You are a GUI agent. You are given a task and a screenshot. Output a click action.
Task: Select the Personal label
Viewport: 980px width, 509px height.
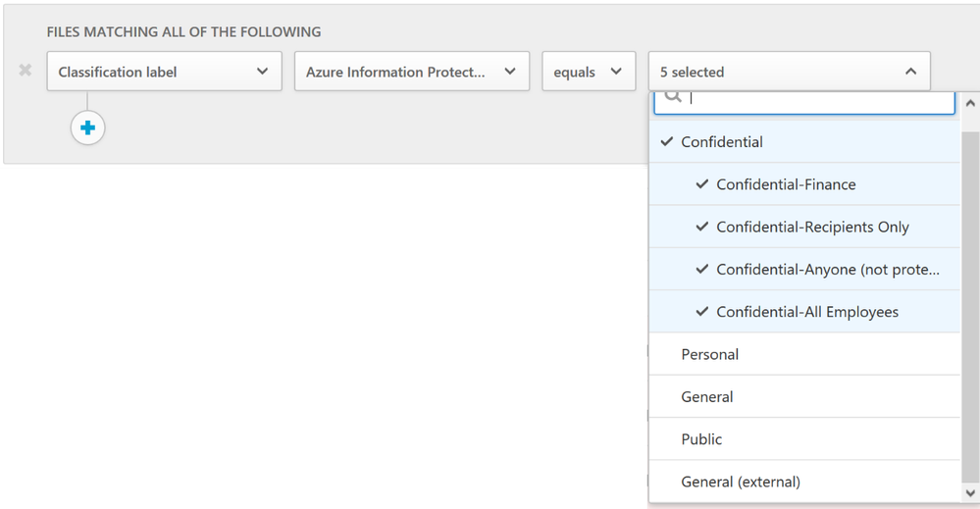coord(804,354)
